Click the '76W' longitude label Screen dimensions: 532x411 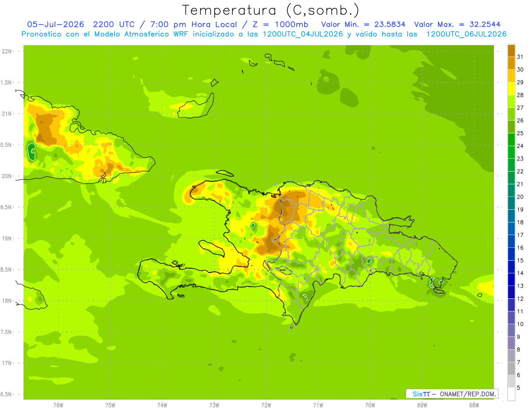click(x=58, y=405)
